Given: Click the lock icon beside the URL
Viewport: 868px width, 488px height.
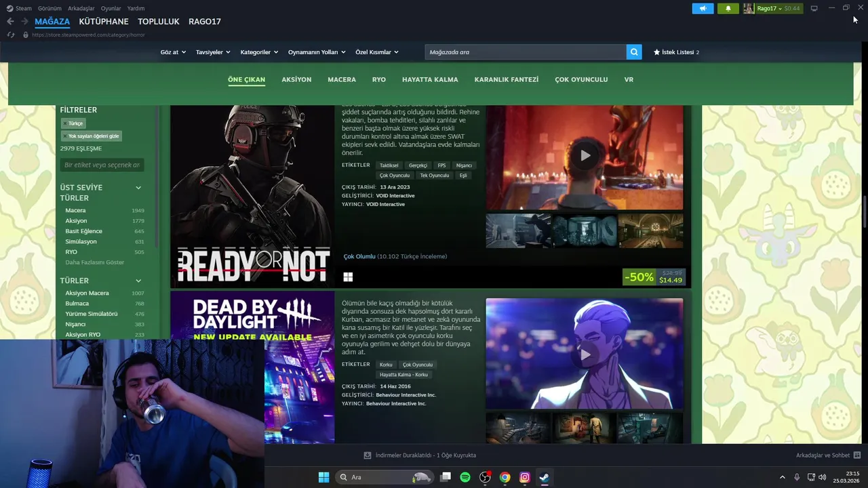Looking at the screenshot, I should pos(26,35).
